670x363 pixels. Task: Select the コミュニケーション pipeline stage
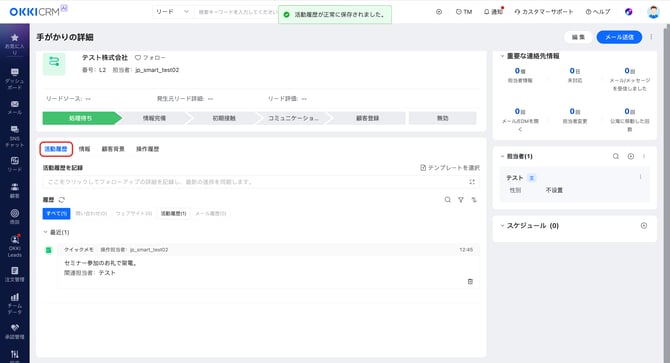pyautogui.click(x=293, y=118)
